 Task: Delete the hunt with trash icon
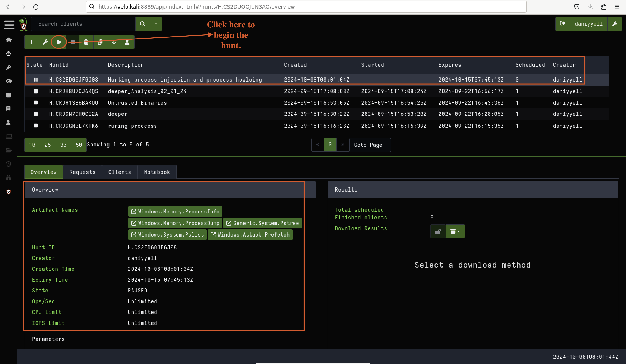coord(86,42)
